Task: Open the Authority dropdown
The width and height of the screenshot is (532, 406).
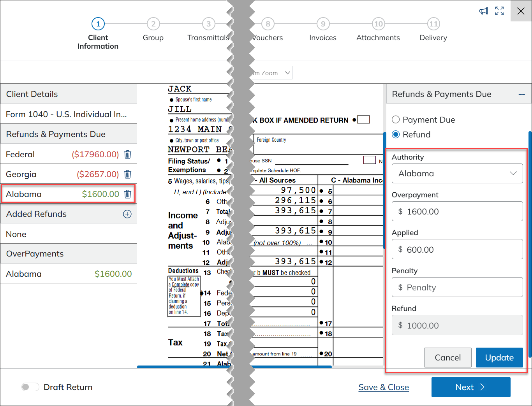Action: point(457,174)
